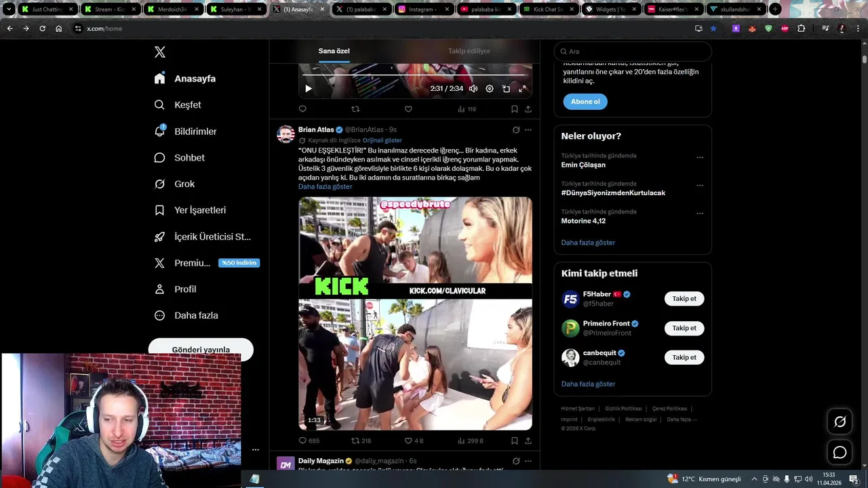Show more trends under Neler oluyor
The height and width of the screenshot is (488, 868).
point(588,243)
